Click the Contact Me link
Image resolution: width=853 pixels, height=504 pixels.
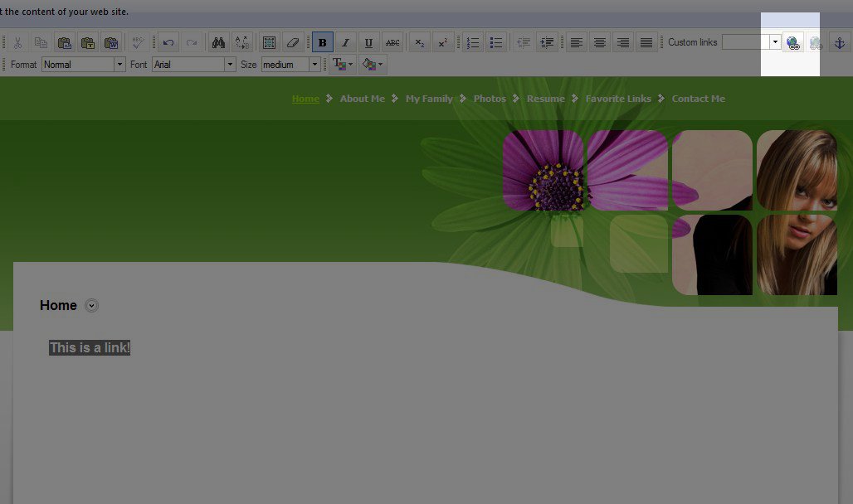click(698, 99)
